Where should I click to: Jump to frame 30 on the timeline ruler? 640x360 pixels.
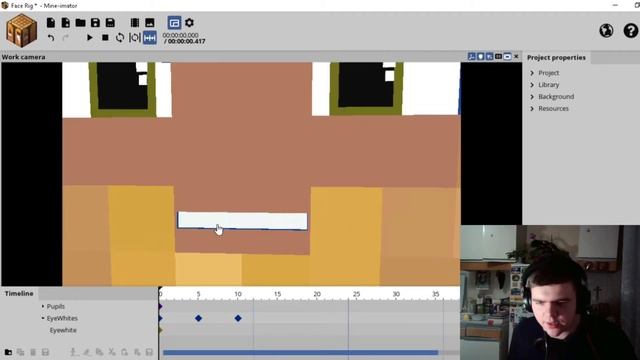[396, 294]
